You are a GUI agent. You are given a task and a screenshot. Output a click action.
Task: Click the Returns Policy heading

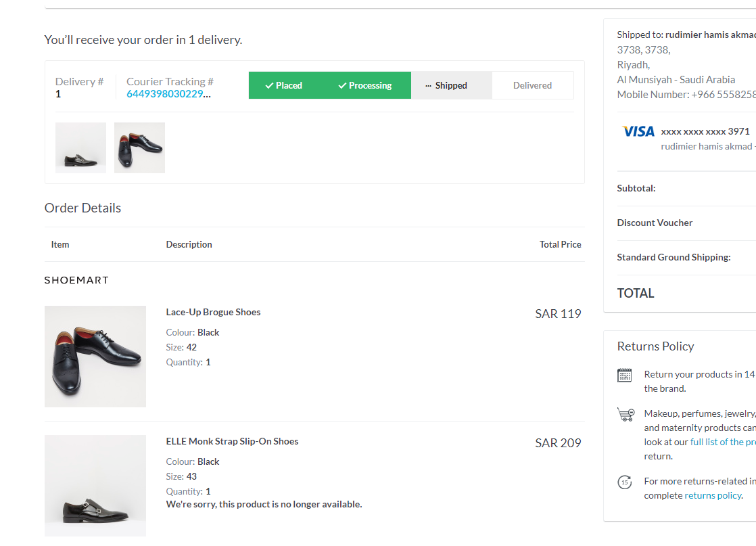(x=655, y=346)
